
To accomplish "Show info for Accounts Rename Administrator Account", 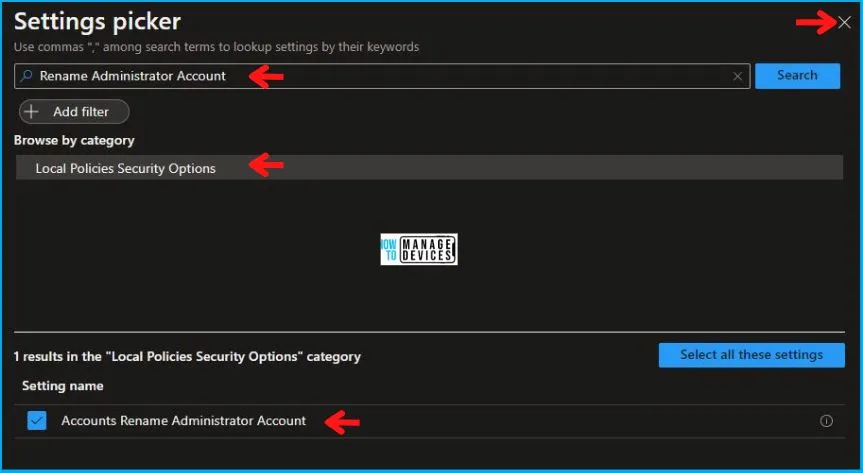I will coord(826,421).
